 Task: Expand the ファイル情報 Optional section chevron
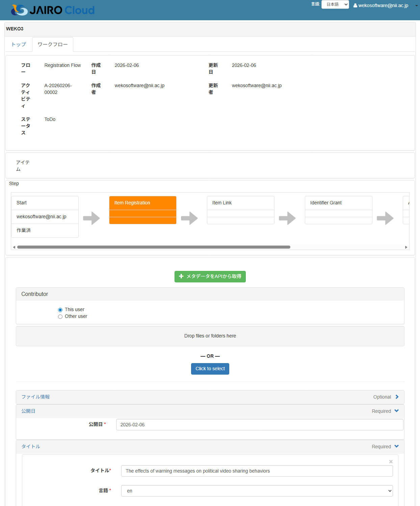(397, 397)
